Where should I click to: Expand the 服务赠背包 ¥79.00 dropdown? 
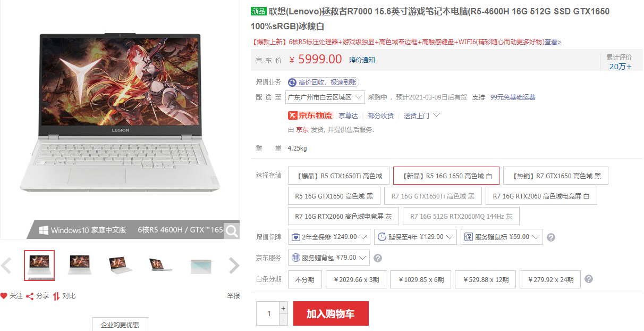[329, 258]
